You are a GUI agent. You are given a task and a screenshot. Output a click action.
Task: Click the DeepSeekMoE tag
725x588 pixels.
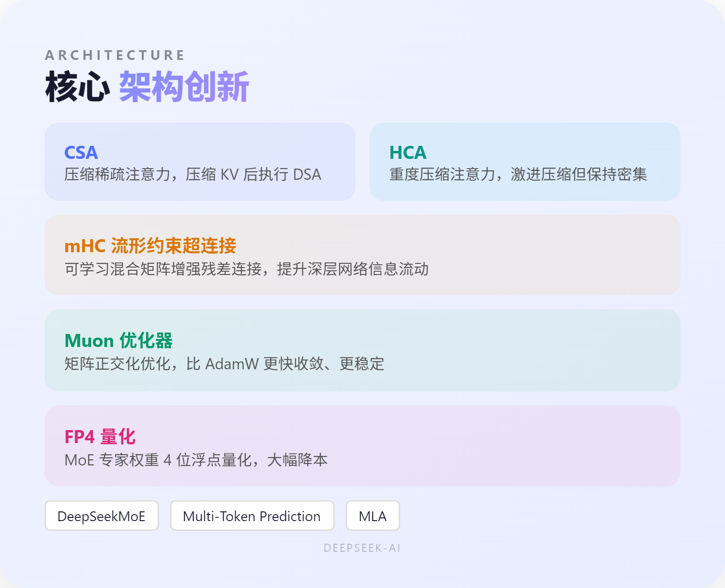click(x=102, y=516)
